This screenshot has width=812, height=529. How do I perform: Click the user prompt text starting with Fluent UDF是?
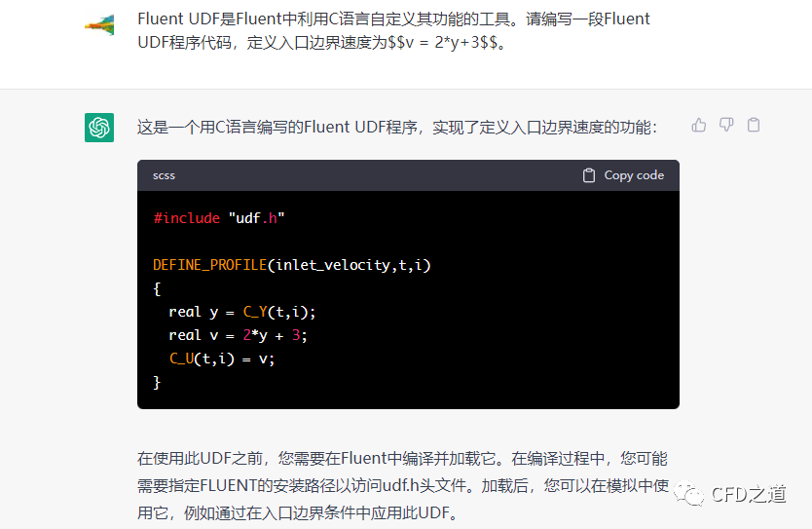point(393,30)
